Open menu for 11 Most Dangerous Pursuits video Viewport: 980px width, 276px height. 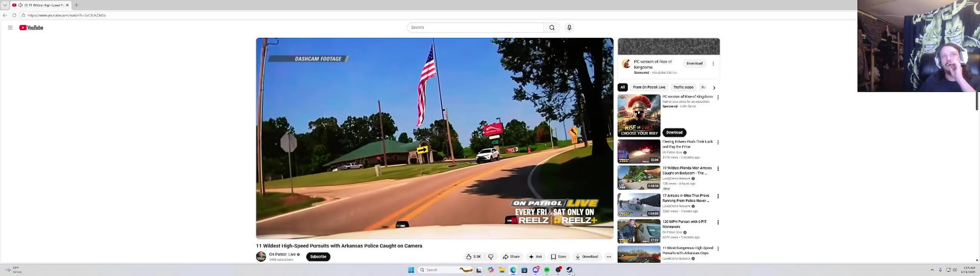coord(718,249)
